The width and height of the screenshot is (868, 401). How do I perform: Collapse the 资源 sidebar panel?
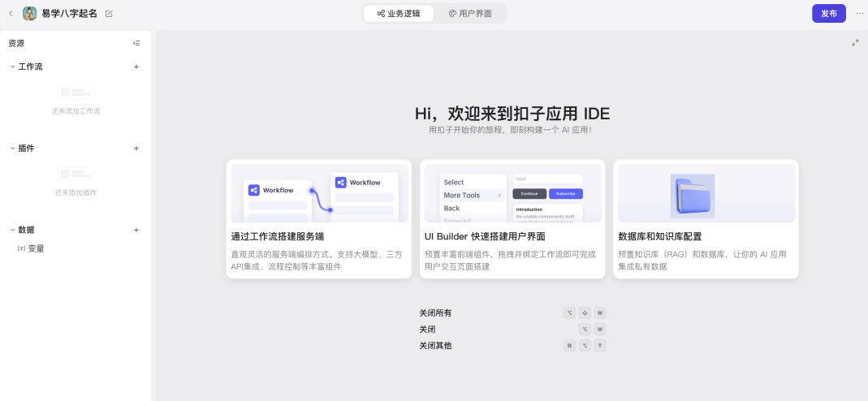pos(136,43)
